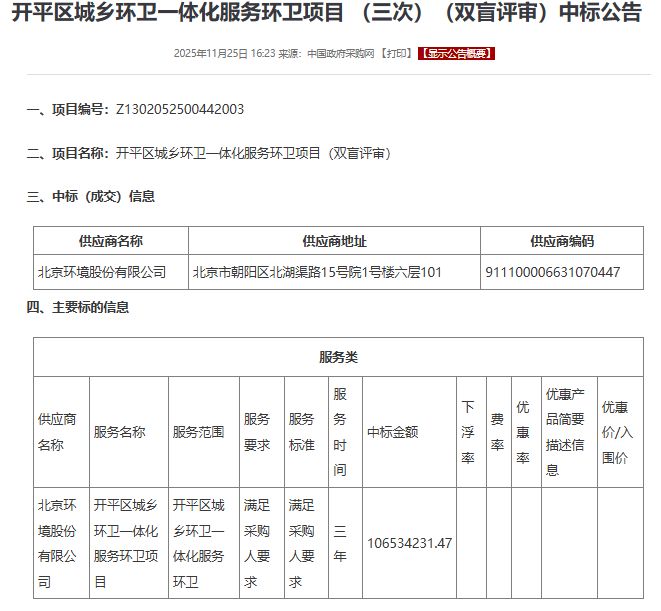
Task: Click the 三年 service time cell
Action: (340, 543)
